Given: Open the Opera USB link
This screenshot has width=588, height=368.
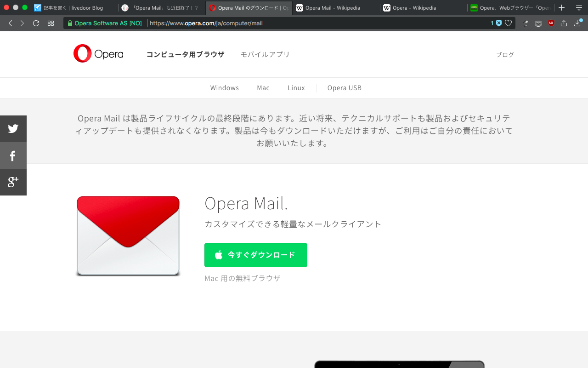Looking at the screenshot, I should pos(345,88).
